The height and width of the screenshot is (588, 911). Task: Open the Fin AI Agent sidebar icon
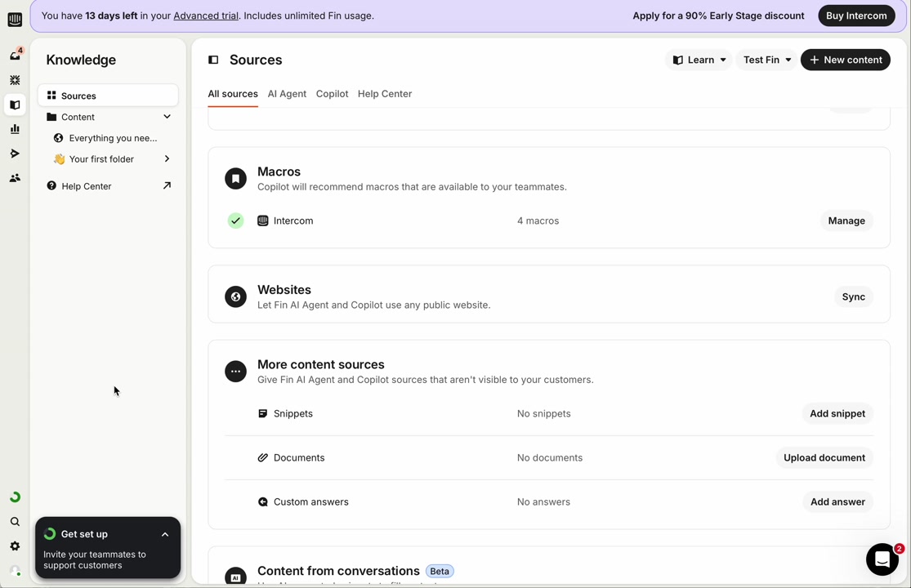[15, 80]
